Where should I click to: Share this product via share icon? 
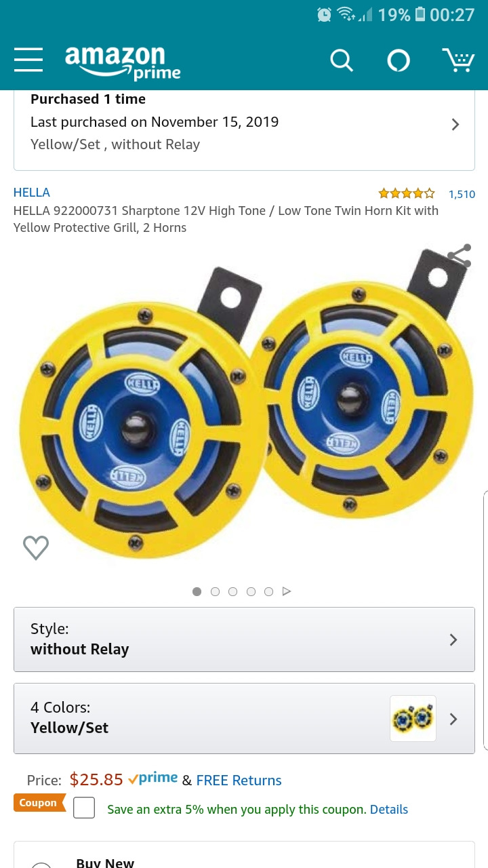click(459, 256)
